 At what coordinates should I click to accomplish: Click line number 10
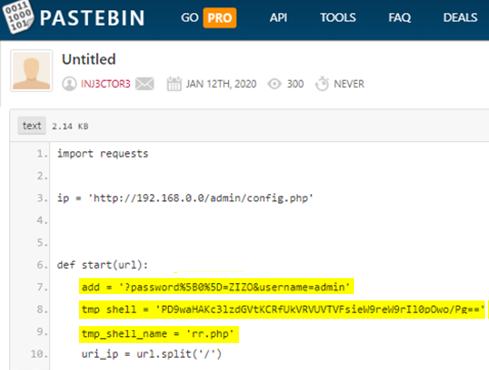[39, 354]
